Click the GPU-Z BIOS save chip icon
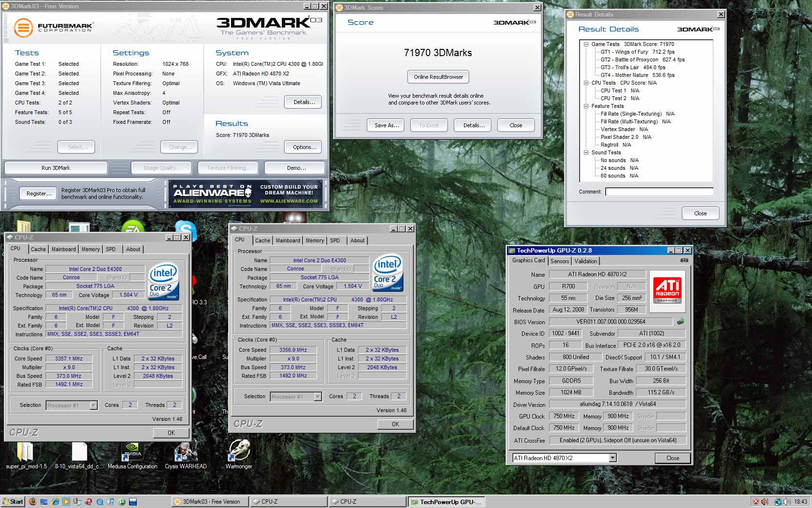Screen dimensions: 812x508 point(681,321)
